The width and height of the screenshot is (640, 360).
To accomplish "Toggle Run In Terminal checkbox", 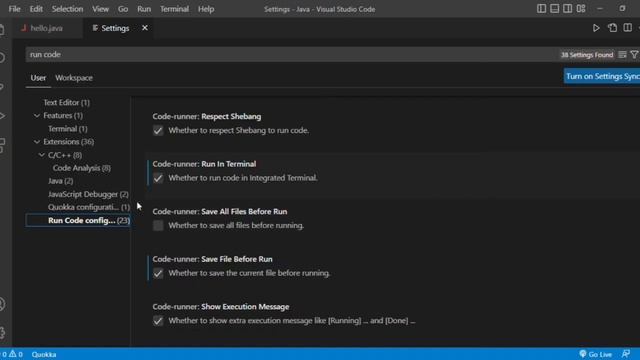I will coord(158,178).
